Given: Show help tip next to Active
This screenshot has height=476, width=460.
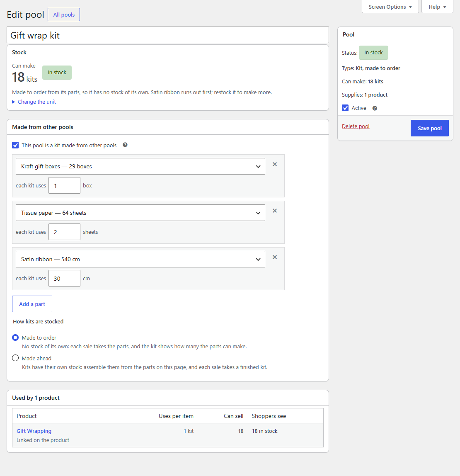Looking at the screenshot, I should pos(375,108).
